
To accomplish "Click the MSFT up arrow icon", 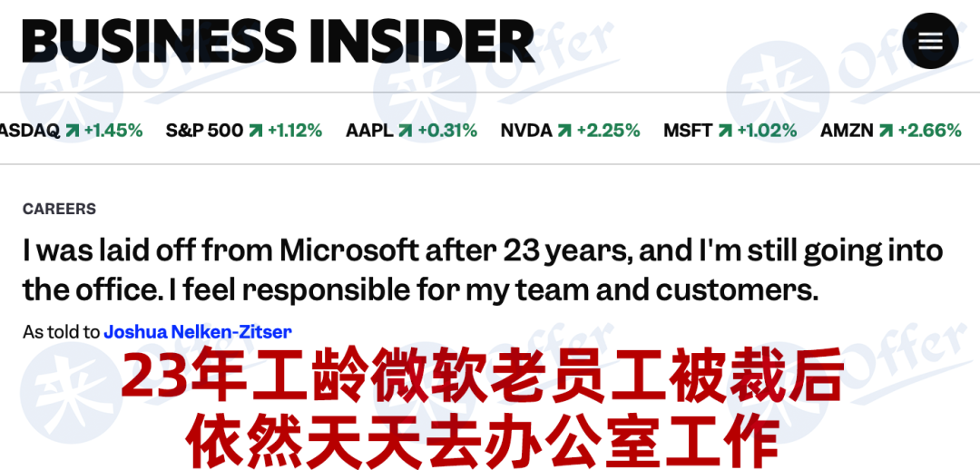I will point(725,131).
